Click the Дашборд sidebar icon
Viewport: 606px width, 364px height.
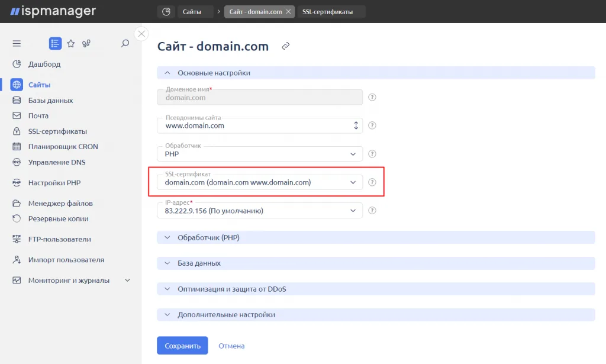pos(17,64)
